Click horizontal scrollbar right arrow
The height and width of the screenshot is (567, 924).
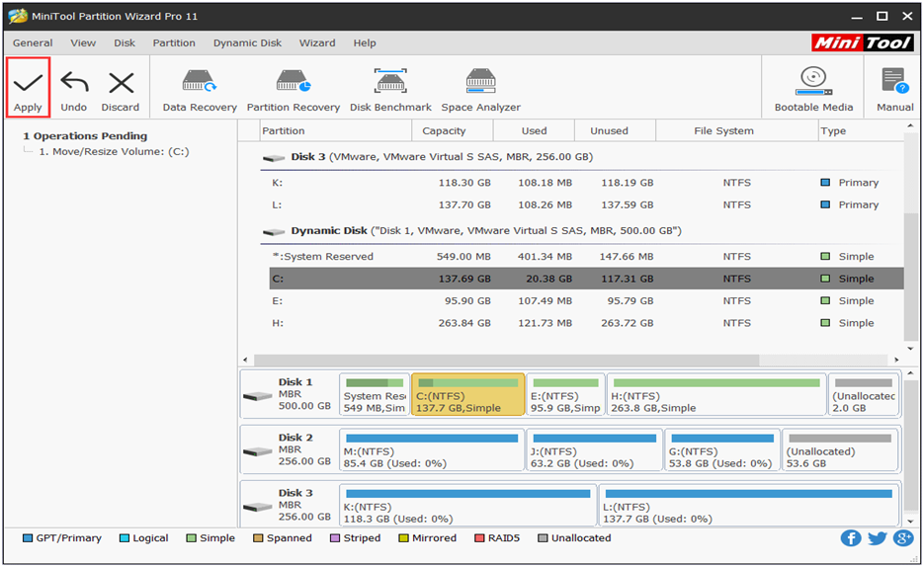[x=896, y=360]
